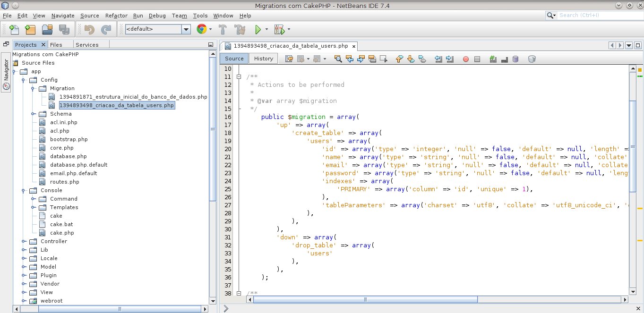Click the Projects panel horizontal scrollbar thumb

click(119, 309)
